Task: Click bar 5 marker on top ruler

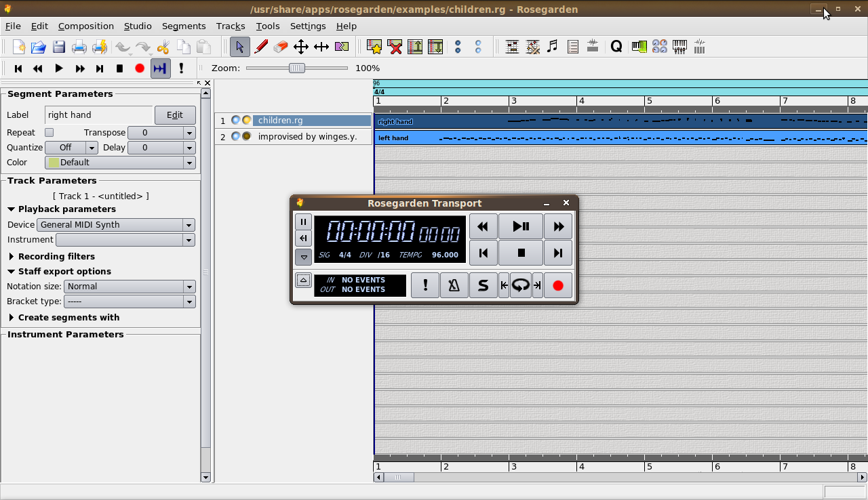Action: point(649,101)
